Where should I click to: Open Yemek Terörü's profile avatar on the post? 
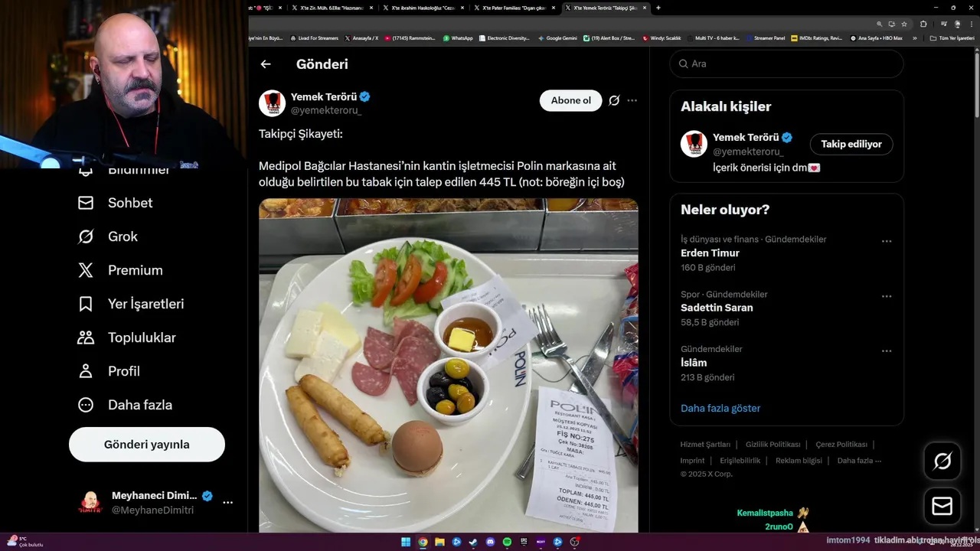(x=272, y=103)
